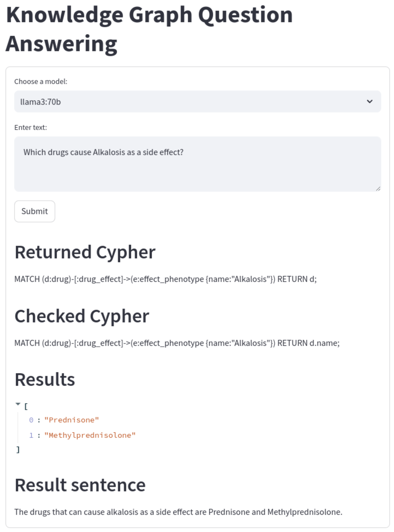
Task: Click the text area resize handle
Action: [x=378, y=189]
